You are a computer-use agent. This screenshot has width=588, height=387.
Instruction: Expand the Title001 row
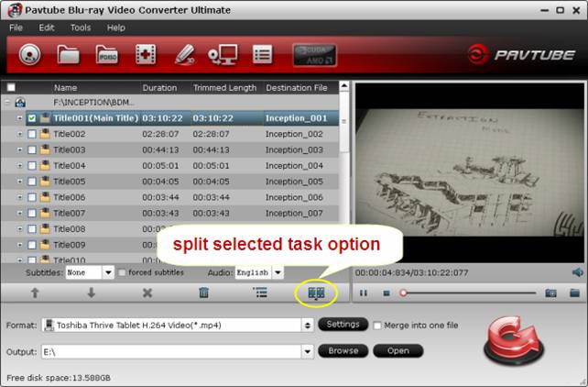(19, 118)
